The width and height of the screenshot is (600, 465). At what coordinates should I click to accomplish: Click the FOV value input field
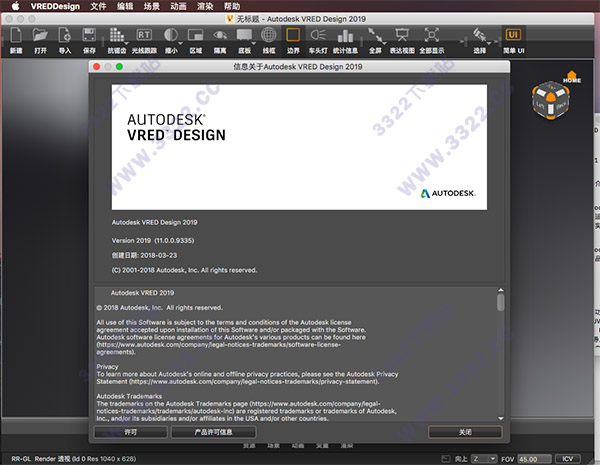[534, 458]
